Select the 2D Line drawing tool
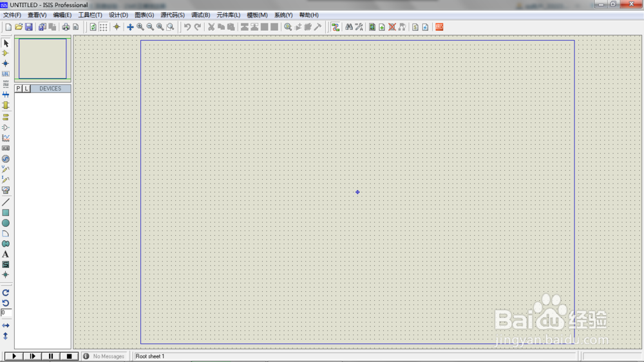This screenshot has width=644, height=362. (x=6, y=202)
